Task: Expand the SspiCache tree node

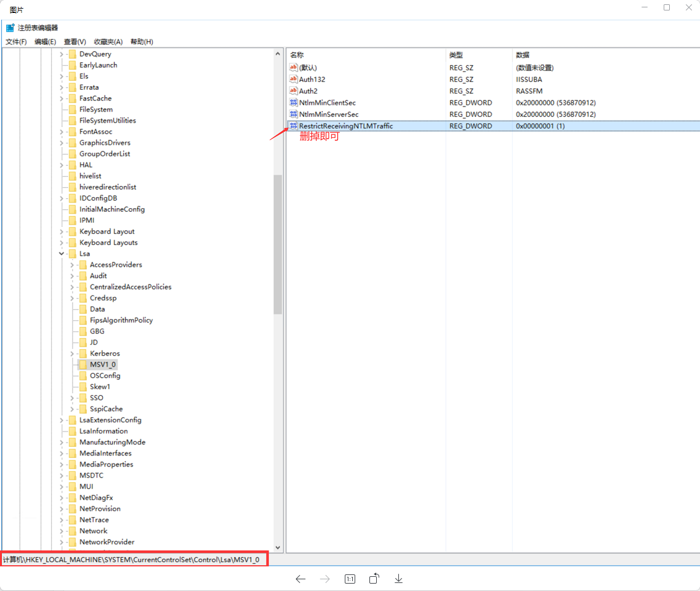Action: tap(72, 409)
